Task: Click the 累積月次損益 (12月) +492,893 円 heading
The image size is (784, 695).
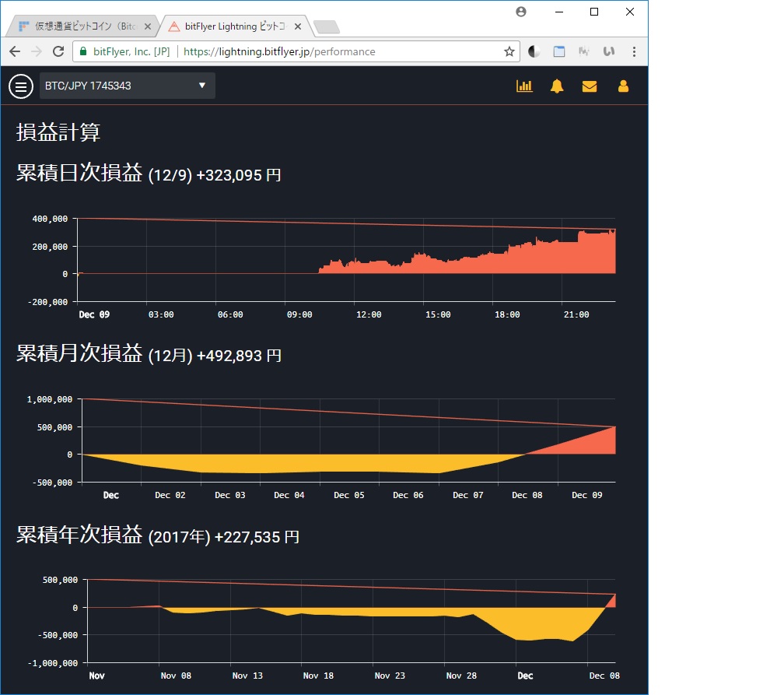Action: (x=149, y=354)
